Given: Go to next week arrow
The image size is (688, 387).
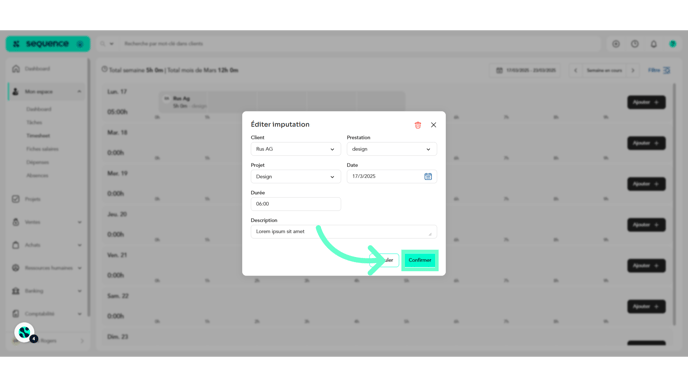Looking at the screenshot, I should [633, 70].
